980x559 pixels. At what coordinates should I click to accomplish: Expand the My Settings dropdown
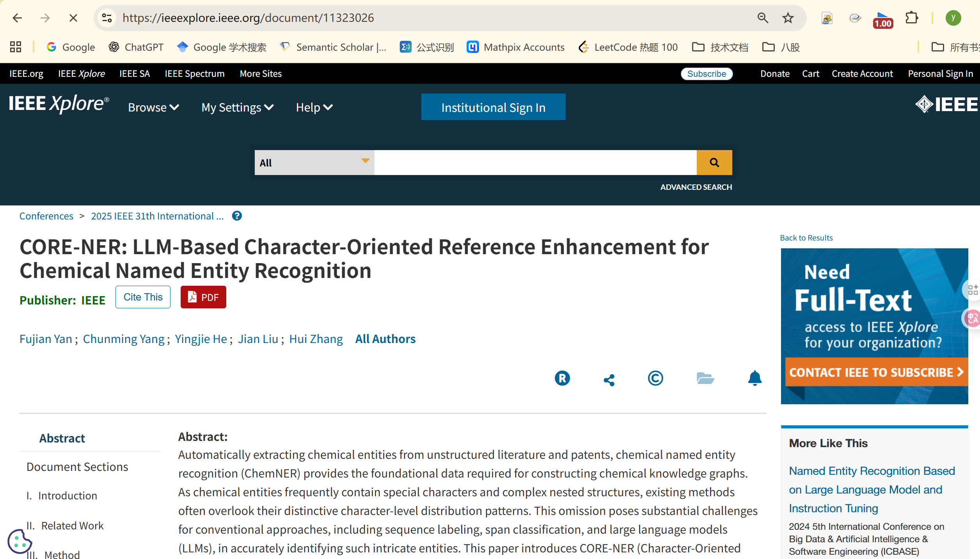pyautogui.click(x=237, y=108)
